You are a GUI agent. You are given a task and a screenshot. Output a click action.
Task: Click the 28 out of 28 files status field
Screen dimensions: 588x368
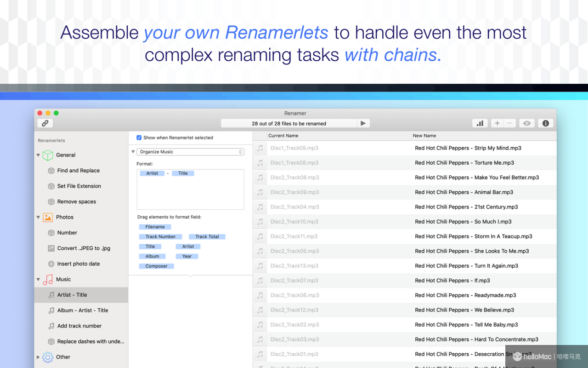point(289,123)
